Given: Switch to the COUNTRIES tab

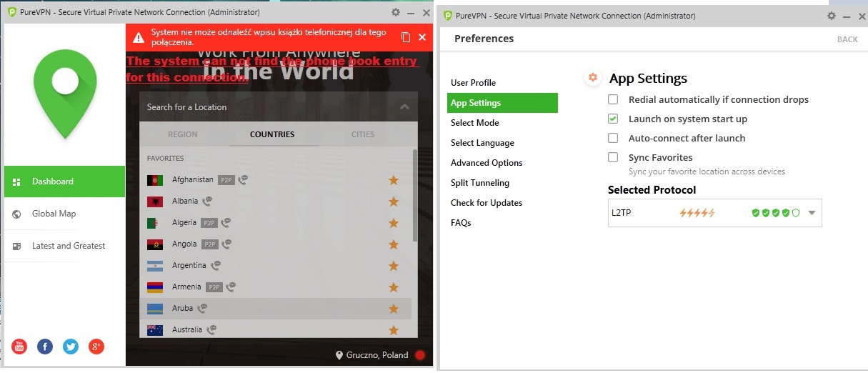Looking at the screenshot, I should tap(272, 134).
